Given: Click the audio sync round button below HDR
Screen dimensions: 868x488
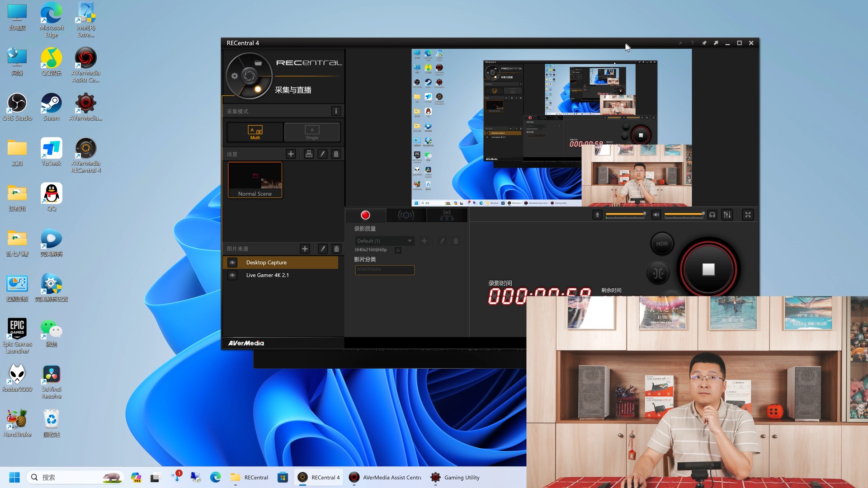Looking at the screenshot, I should 658,273.
